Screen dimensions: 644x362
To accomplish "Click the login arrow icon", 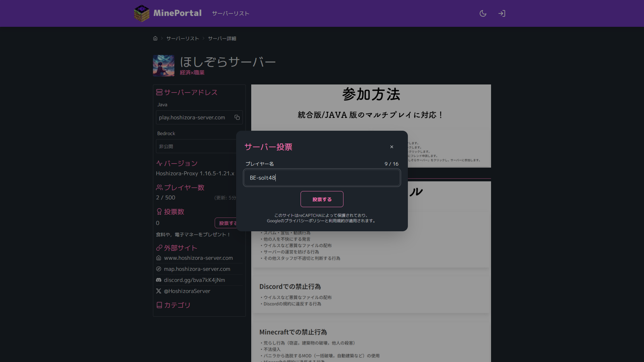I will (x=502, y=13).
